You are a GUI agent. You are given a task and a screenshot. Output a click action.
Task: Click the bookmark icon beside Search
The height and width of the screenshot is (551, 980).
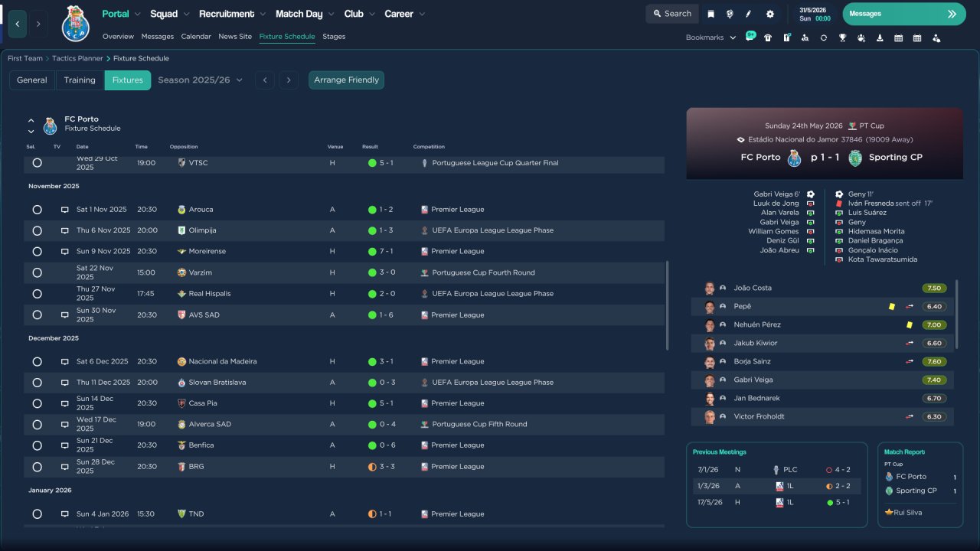point(711,14)
